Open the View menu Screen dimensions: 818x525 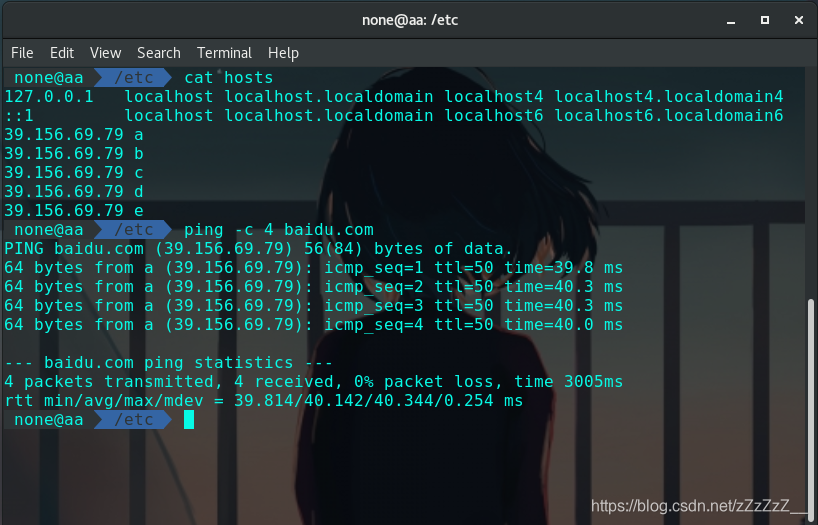(x=105, y=53)
